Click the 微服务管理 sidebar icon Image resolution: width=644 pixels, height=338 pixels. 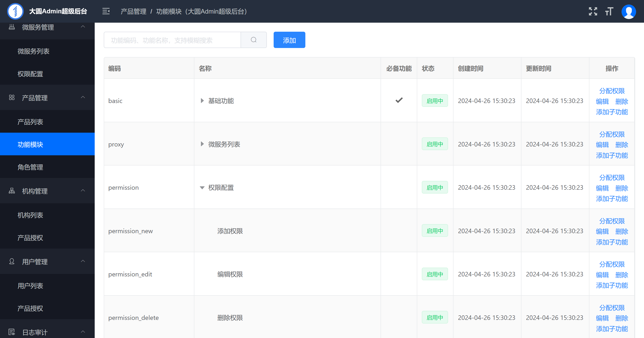(12, 27)
